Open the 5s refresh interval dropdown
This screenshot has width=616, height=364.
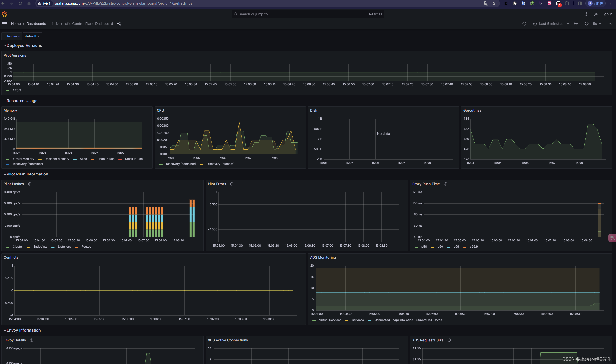pyautogui.click(x=597, y=24)
